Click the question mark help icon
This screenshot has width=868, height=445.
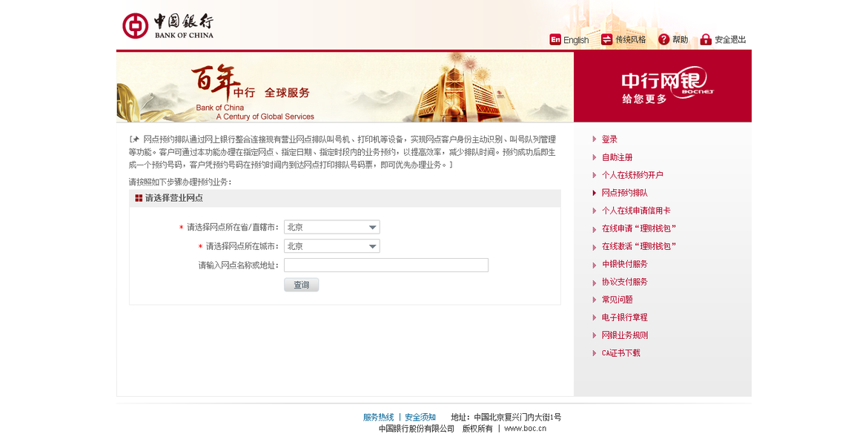(x=663, y=39)
